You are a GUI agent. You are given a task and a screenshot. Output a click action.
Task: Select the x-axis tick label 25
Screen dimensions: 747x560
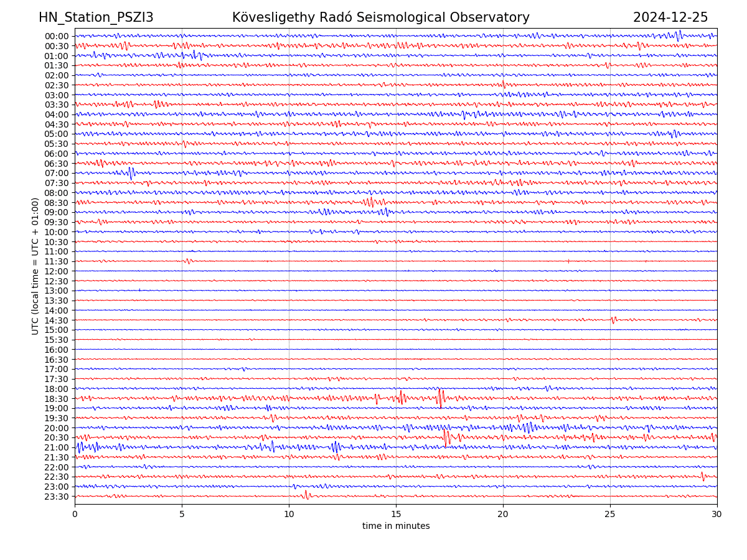610,515
